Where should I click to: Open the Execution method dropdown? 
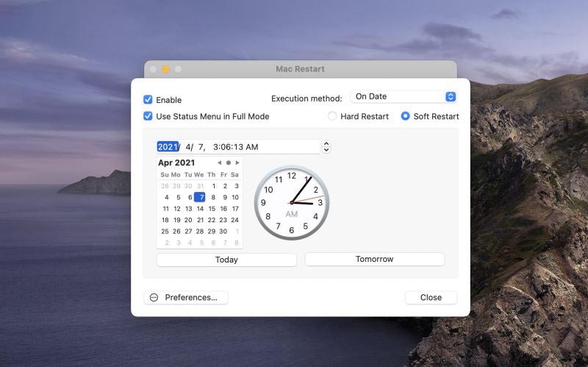tap(404, 96)
